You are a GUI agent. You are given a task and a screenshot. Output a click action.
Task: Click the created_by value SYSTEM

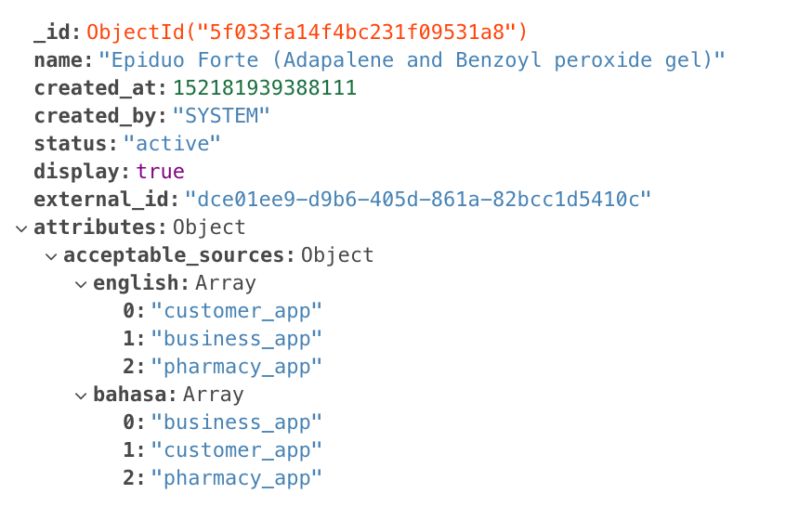221,116
